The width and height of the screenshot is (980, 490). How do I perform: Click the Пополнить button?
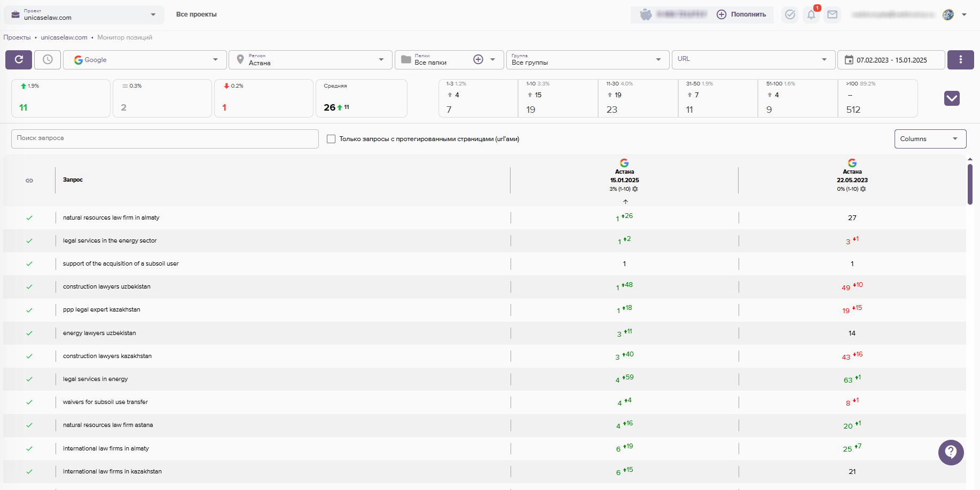click(x=741, y=14)
